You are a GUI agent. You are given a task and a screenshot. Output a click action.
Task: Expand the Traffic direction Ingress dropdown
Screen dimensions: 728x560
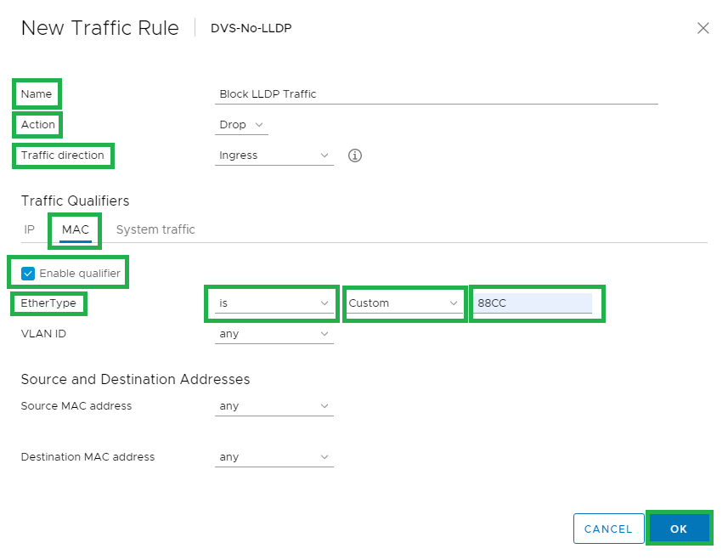click(x=274, y=156)
